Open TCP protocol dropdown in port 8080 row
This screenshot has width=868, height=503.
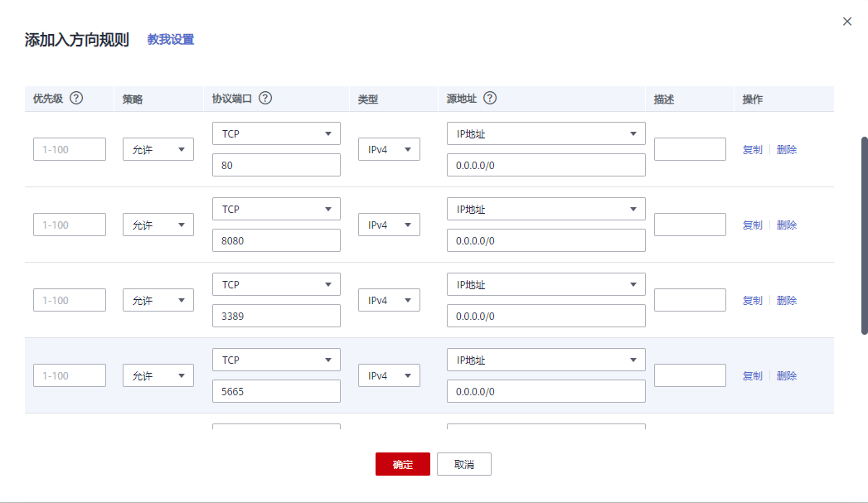276,209
